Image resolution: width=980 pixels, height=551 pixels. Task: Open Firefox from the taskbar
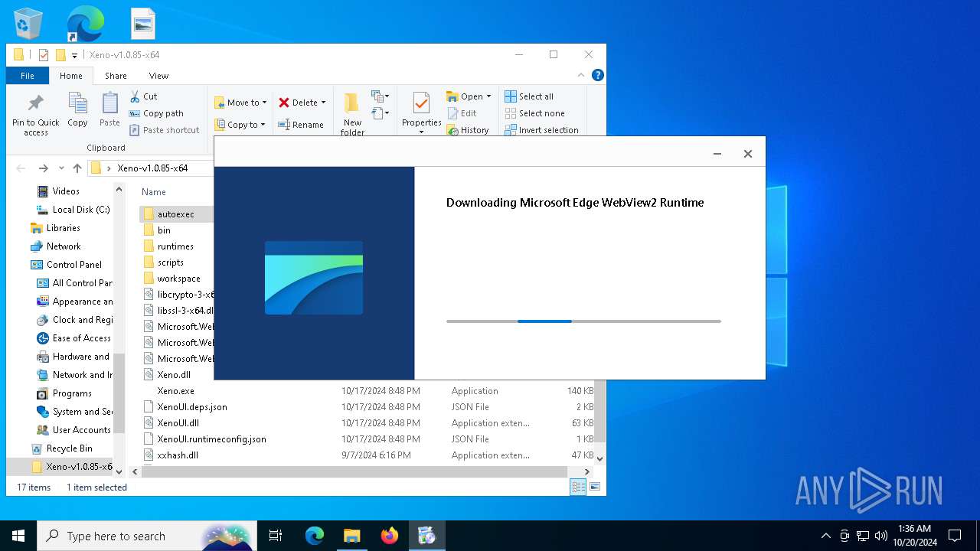(x=390, y=536)
